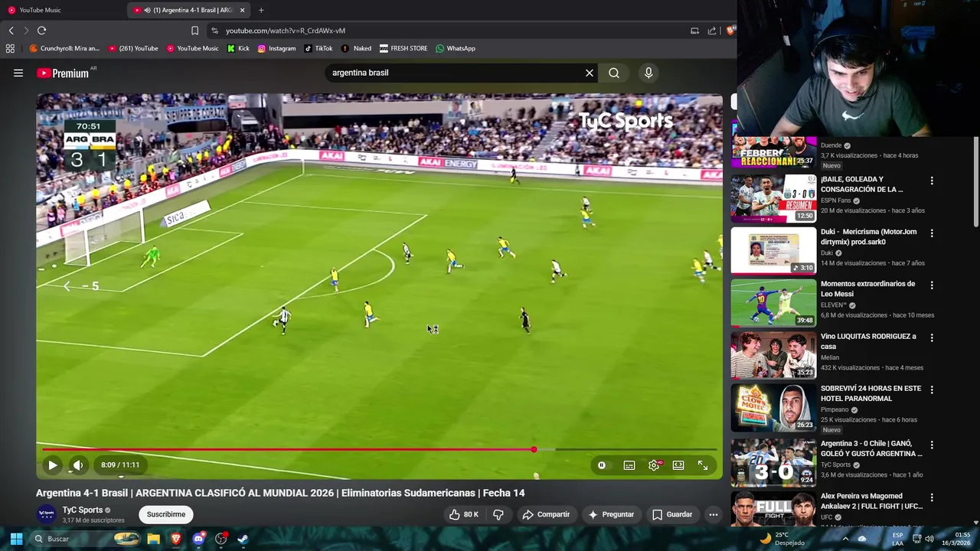Image resolution: width=980 pixels, height=551 pixels.
Task: Go to YouTube Premium home logo
Action: point(63,73)
